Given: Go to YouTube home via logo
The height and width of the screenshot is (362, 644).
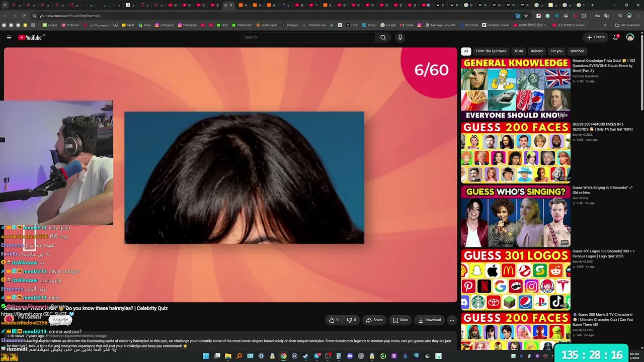Looking at the screenshot, I should click(30, 37).
